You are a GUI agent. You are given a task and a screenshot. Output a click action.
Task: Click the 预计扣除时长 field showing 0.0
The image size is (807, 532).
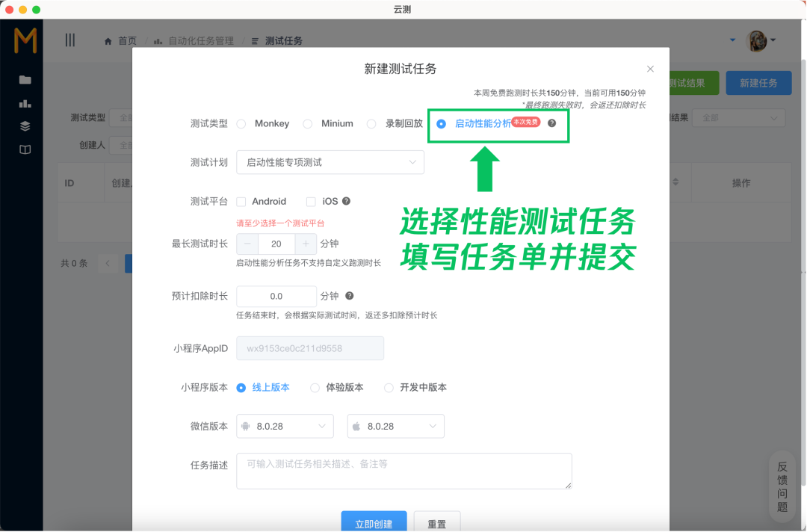(276, 297)
